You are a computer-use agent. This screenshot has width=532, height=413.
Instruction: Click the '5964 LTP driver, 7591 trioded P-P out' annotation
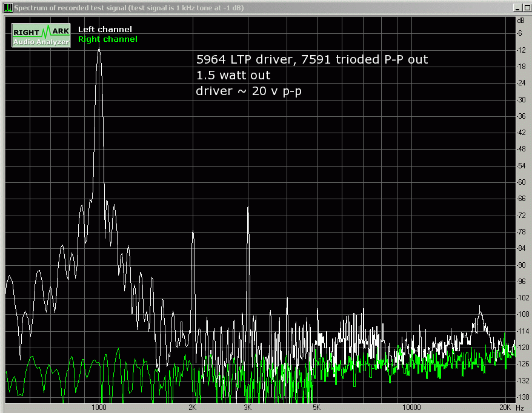pyautogui.click(x=312, y=59)
